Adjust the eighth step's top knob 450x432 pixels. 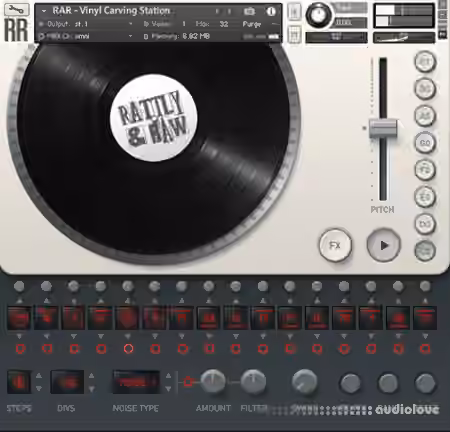[x=209, y=286]
